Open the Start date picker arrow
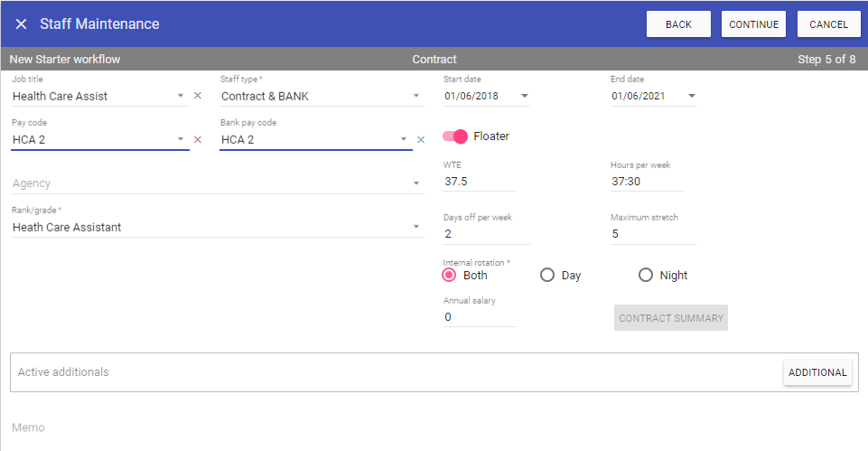Screen dimensions: 868x451 (x=524, y=96)
